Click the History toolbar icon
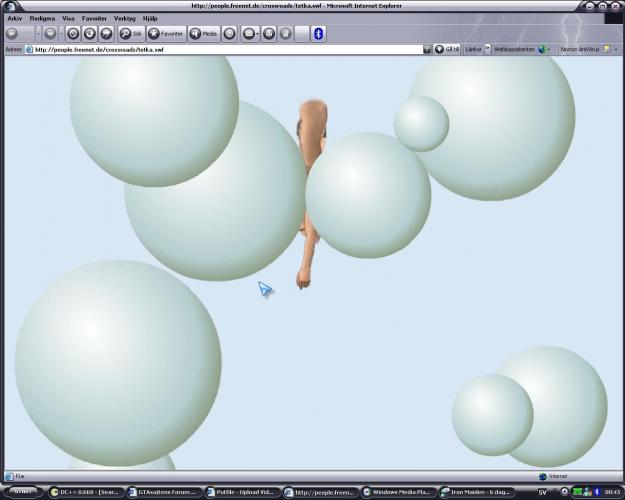 tap(230, 33)
